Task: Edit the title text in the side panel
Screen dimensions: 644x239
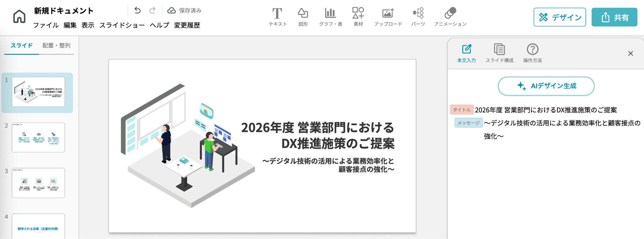Action: point(546,110)
